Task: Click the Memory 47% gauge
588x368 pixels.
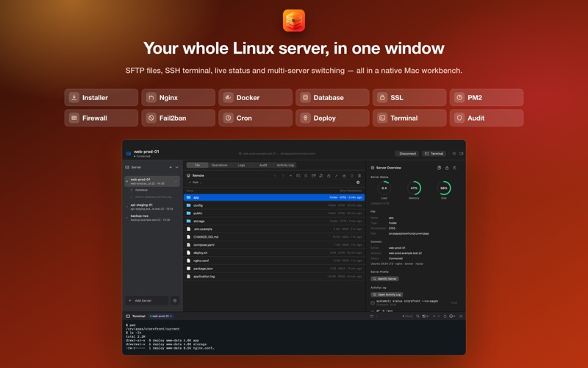Action: tap(414, 188)
